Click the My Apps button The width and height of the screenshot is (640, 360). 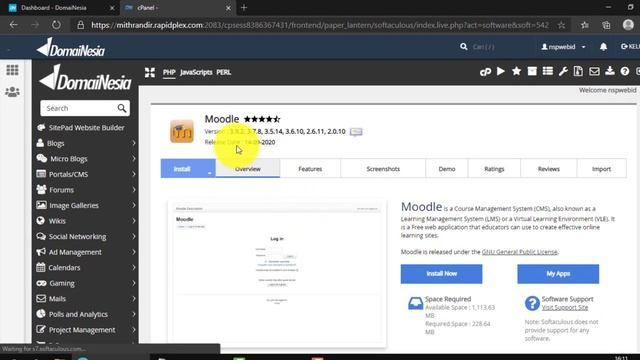[x=558, y=273]
